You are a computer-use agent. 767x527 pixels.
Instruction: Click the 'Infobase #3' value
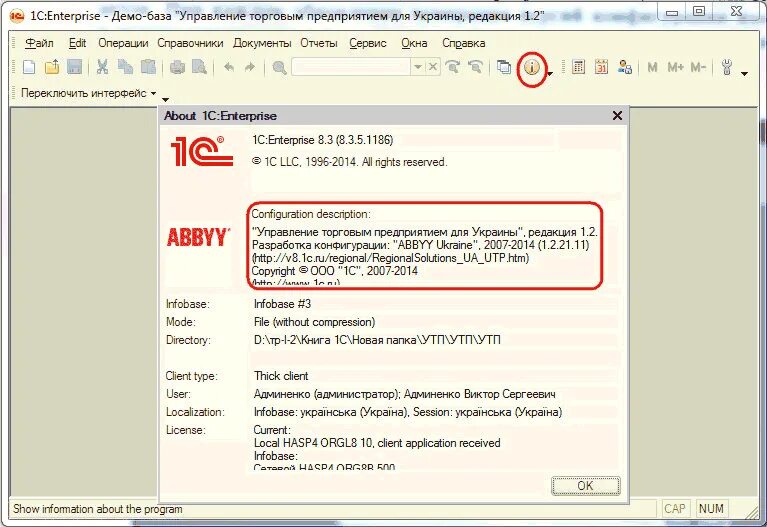[282, 304]
